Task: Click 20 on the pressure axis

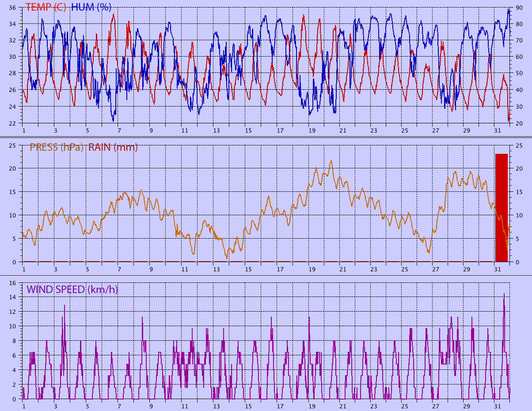Action: tap(12, 168)
